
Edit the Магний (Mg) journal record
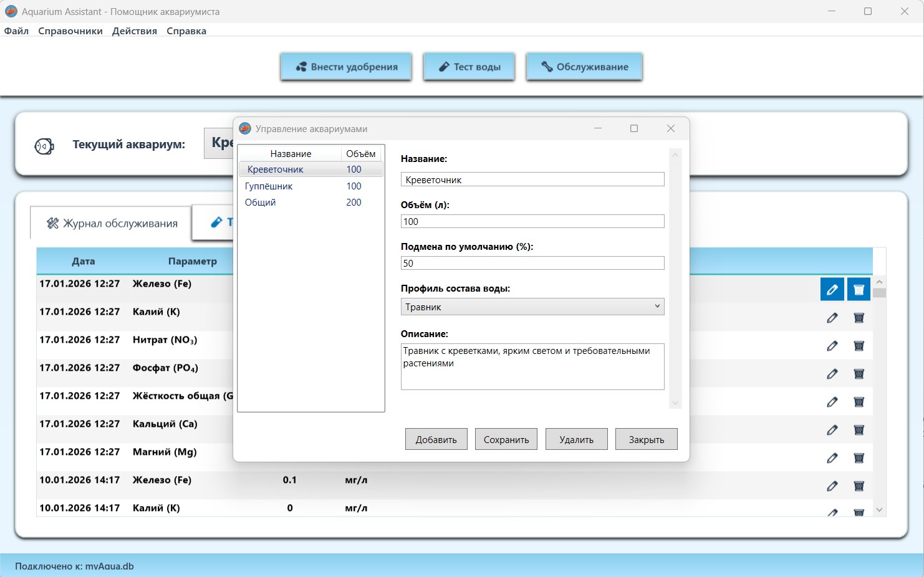pos(832,458)
